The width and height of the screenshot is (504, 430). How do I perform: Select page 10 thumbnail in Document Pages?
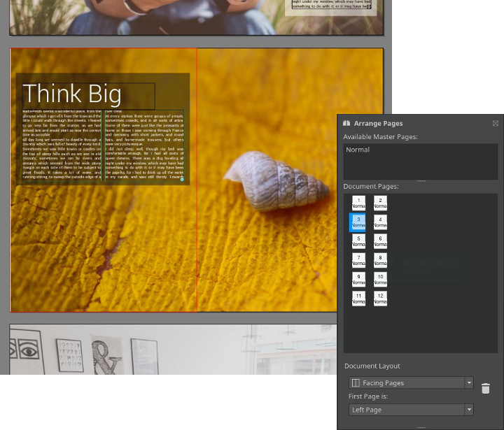pyautogui.click(x=380, y=280)
